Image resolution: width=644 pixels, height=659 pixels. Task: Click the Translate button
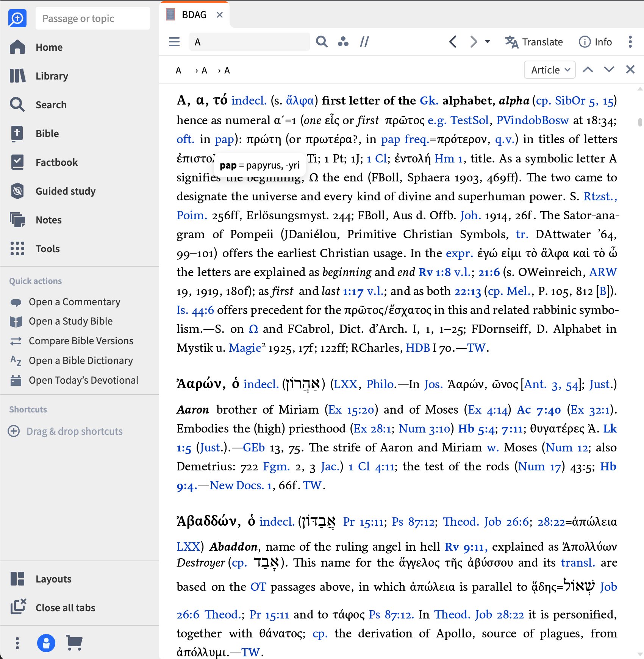tap(534, 42)
